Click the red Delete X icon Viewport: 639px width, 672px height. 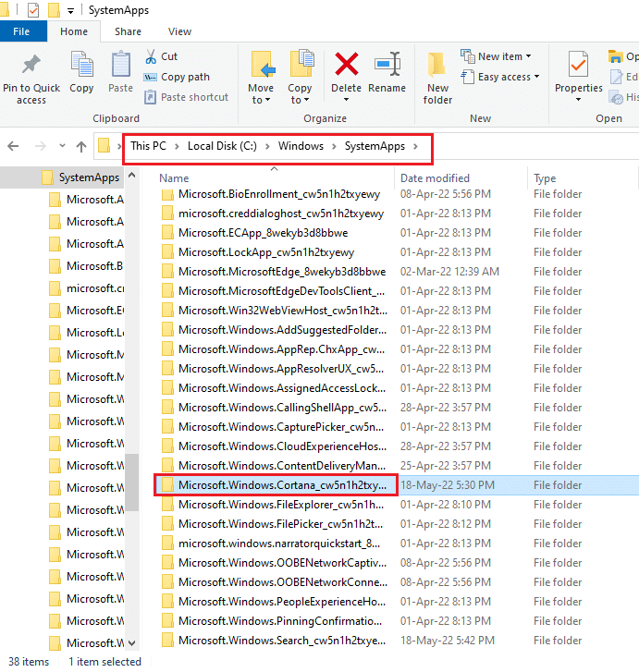pos(347,64)
